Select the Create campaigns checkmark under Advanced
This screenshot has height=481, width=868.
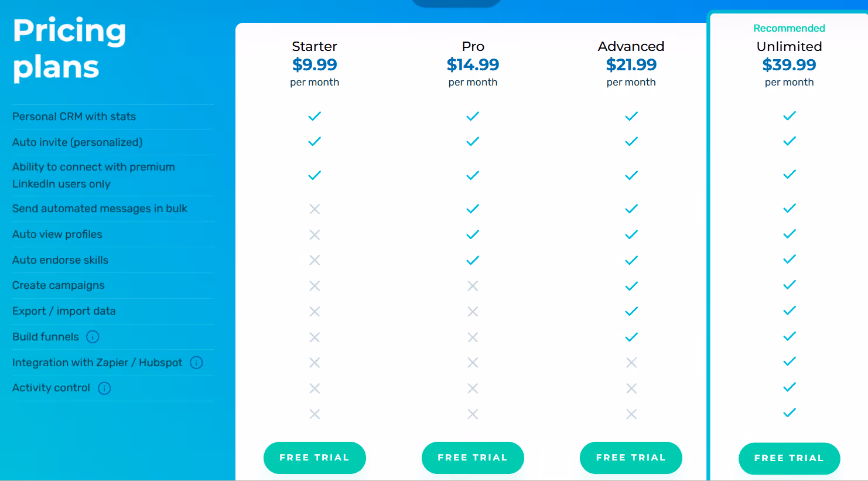631,285
